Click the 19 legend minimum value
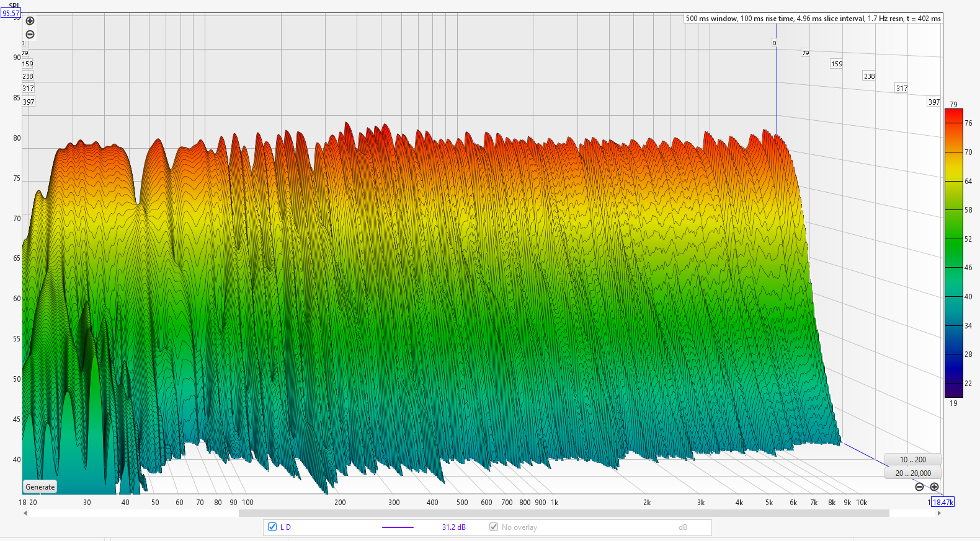This screenshot has height=541, width=980. [953, 403]
